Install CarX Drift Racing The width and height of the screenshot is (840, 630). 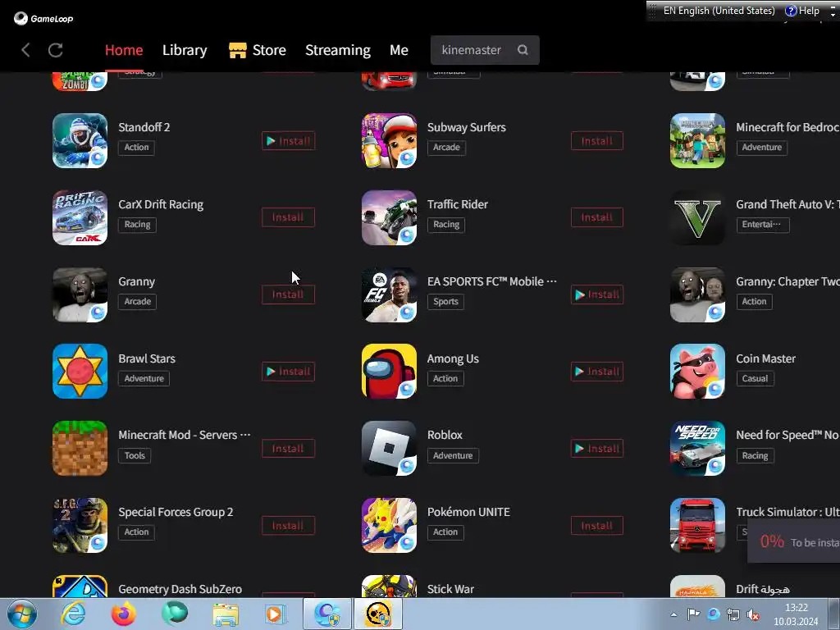click(288, 217)
